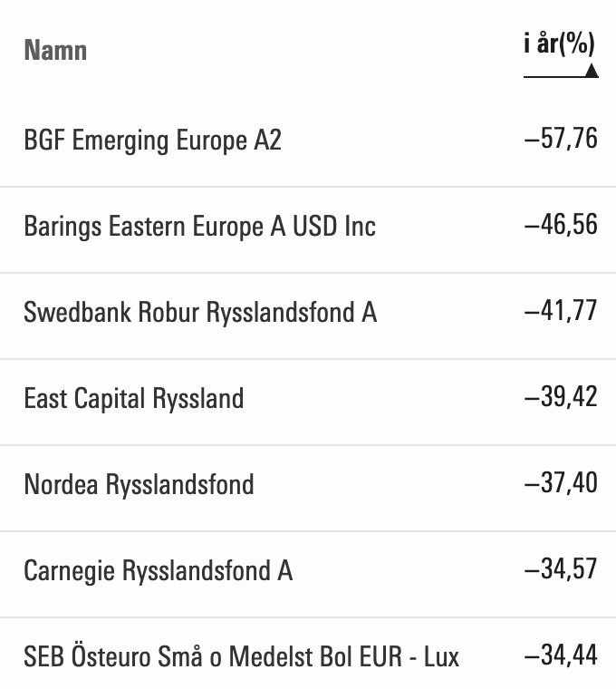The width and height of the screenshot is (616, 689).
Task: Click the underline beneath the i år(%) header
Action: tap(553, 76)
